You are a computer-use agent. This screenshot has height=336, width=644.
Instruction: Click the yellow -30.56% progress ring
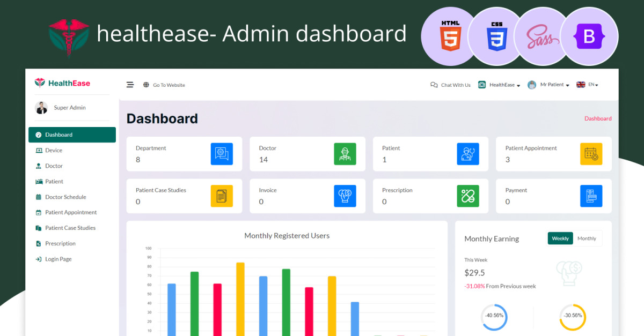pyautogui.click(x=573, y=317)
